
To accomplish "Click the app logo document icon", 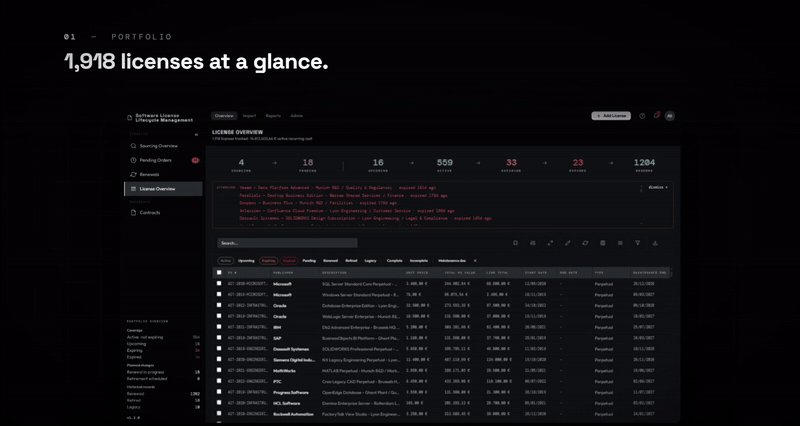I will pyautogui.click(x=129, y=118).
